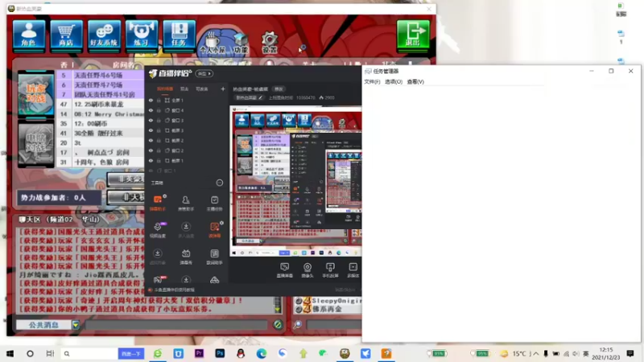Select the 玩家对战 player battle mode
Viewport: 644px width, 362px height.
(x=35, y=93)
